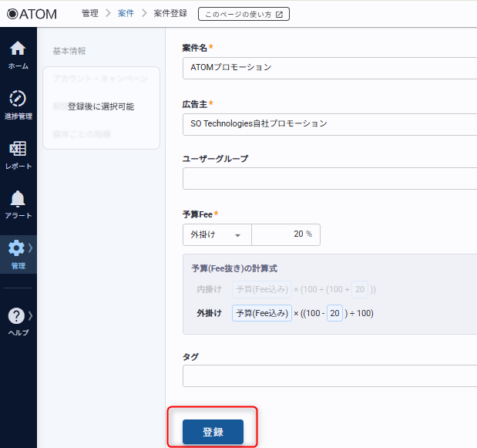Click the 管理 gear icon
This screenshot has height=448, width=477.
coord(16,248)
